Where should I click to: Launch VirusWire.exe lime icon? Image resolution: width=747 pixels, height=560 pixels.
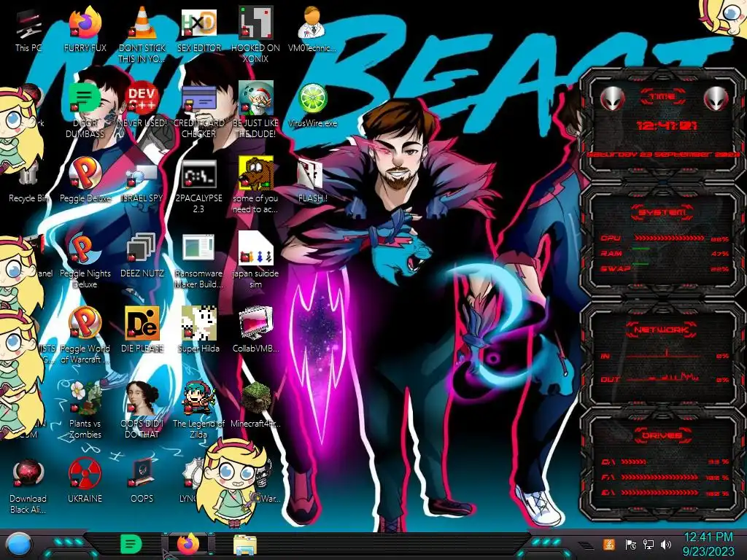(x=312, y=98)
